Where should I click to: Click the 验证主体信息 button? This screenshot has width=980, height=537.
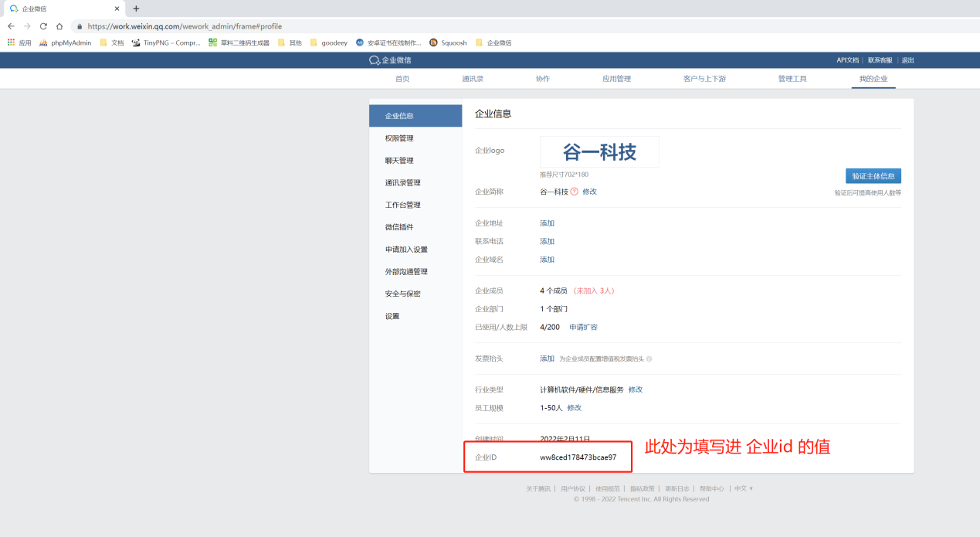872,175
